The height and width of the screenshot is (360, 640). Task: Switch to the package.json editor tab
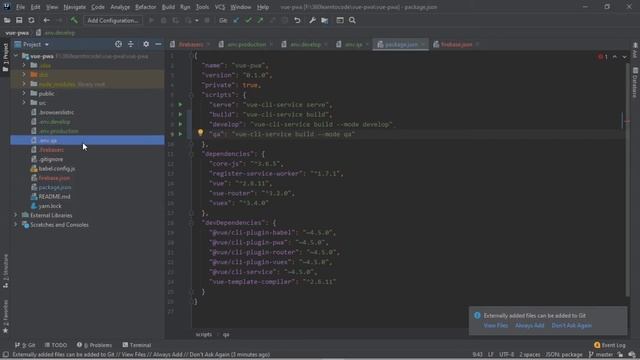coord(401,44)
